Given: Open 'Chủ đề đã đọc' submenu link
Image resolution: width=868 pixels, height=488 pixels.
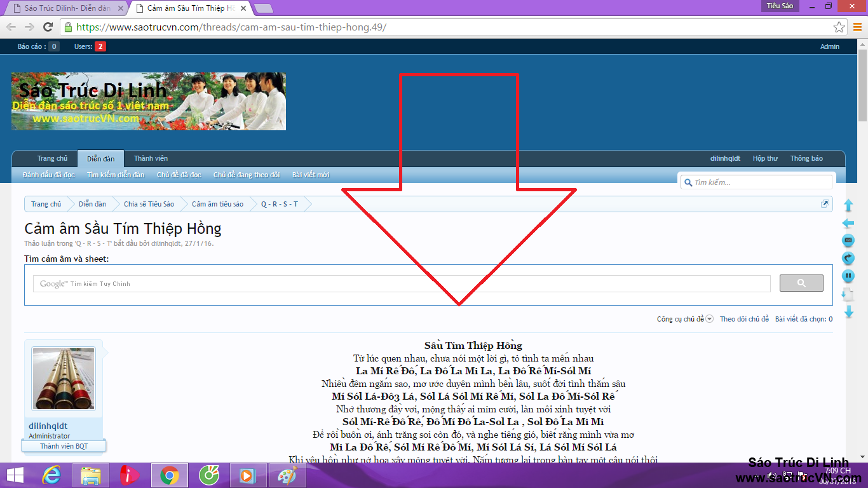Looking at the screenshot, I should 179,175.
